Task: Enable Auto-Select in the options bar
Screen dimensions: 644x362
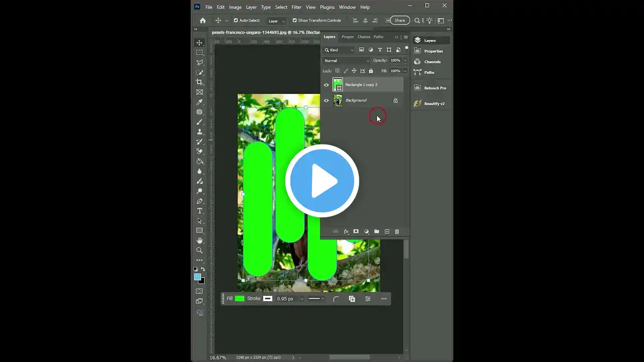Action: click(x=235, y=20)
